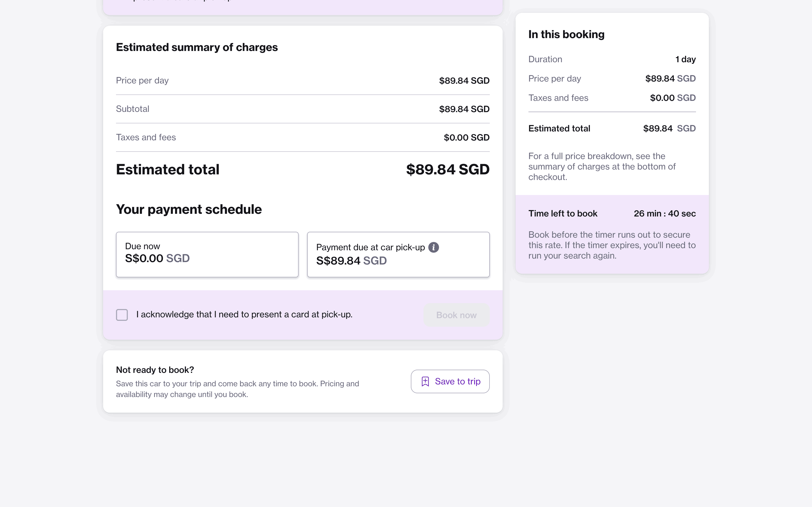Select the Due now payment card

click(x=207, y=255)
